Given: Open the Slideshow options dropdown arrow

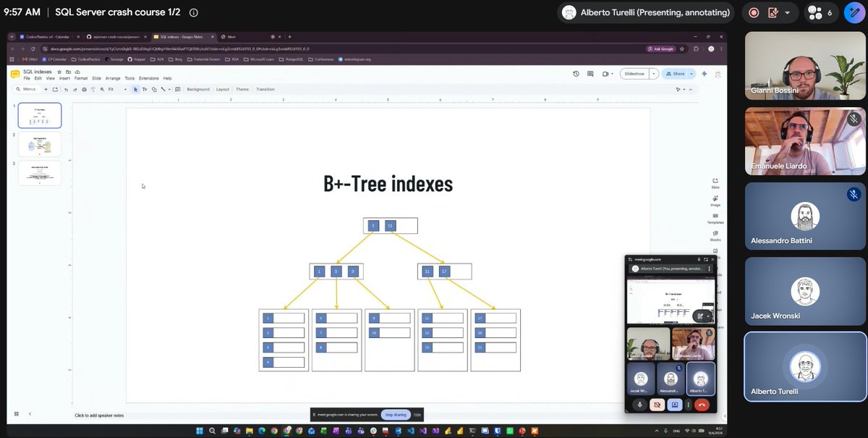Looking at the screenshot, I should pos(654,74).
